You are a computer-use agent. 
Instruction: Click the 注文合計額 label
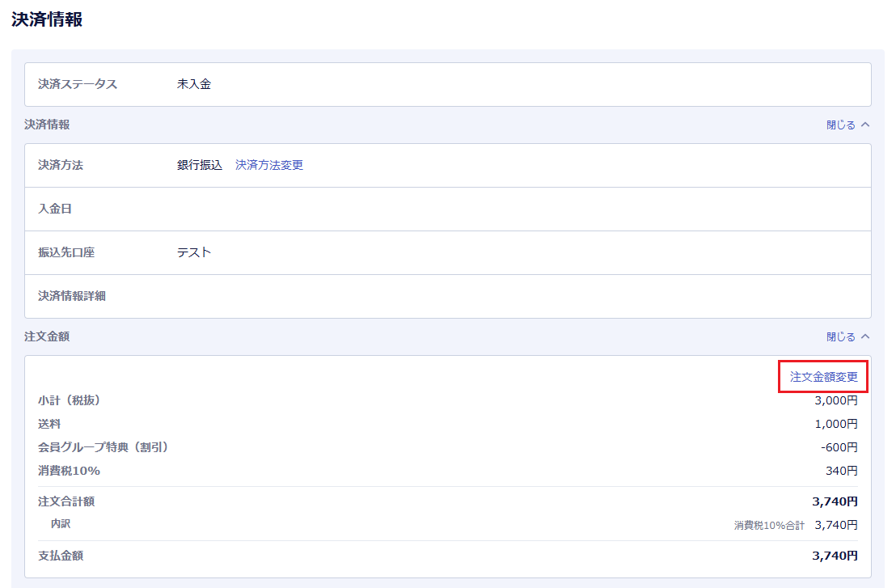pos(66,501)
